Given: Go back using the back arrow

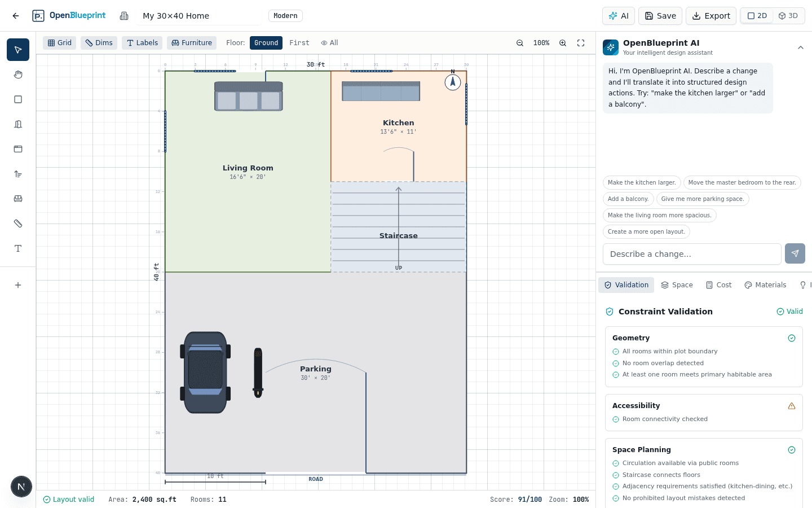Looking at the screenshot, I should click(16, 16).
